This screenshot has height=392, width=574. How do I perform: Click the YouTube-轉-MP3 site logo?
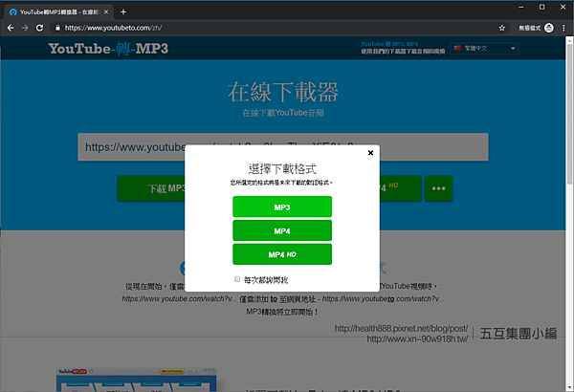pyautogui.click(x=108, y=49)
